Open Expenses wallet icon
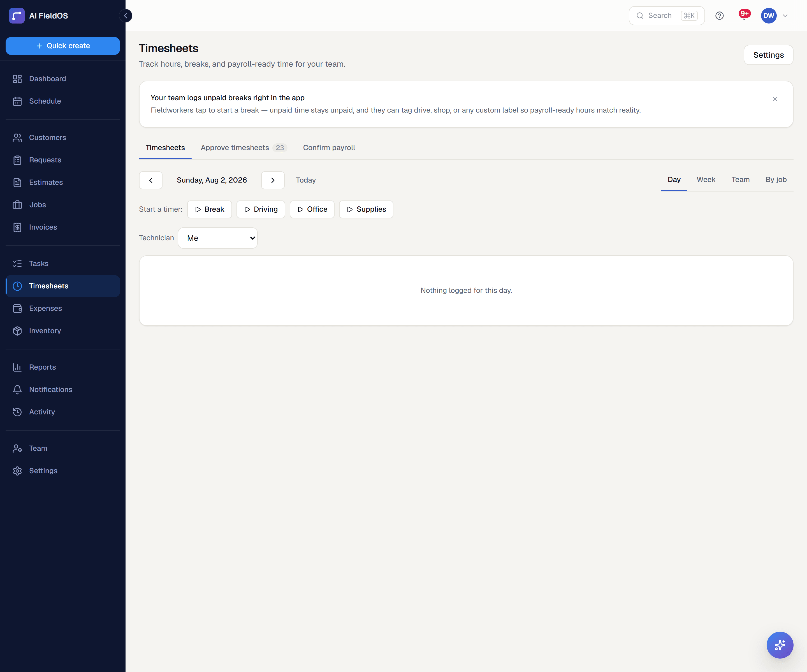 click(17, 308)
